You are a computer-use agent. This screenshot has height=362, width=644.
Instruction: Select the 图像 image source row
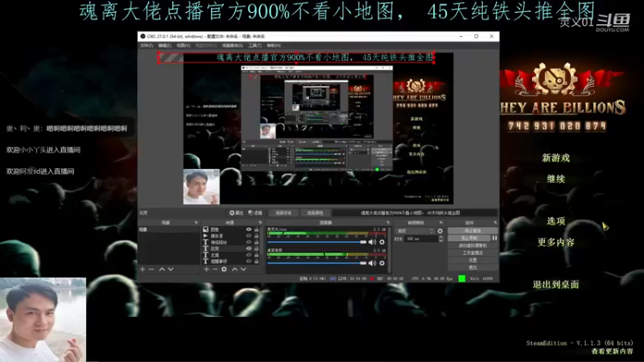(232, 229)
